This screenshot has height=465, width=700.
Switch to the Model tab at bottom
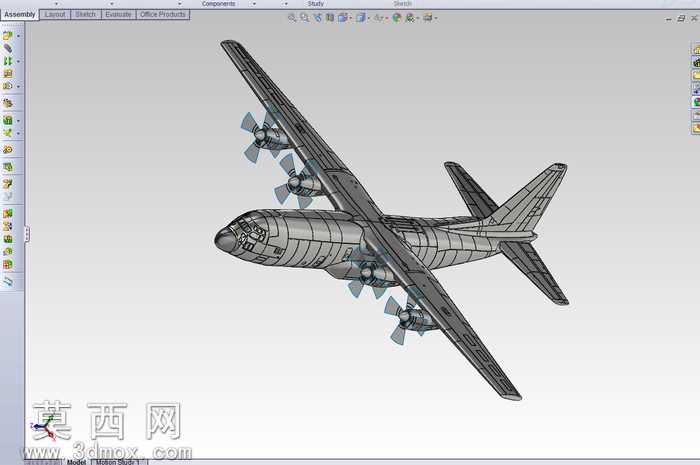tap(76, 462)
